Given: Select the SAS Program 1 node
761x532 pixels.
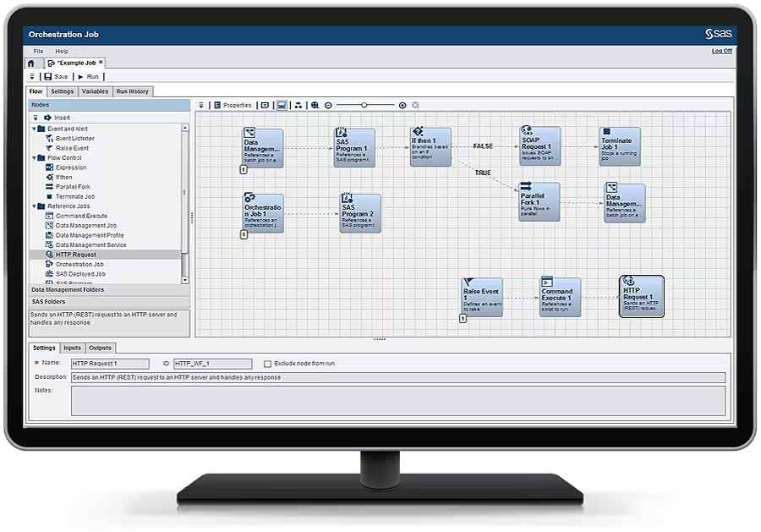Looking at the screenshot, I should [x=354, y=147].
